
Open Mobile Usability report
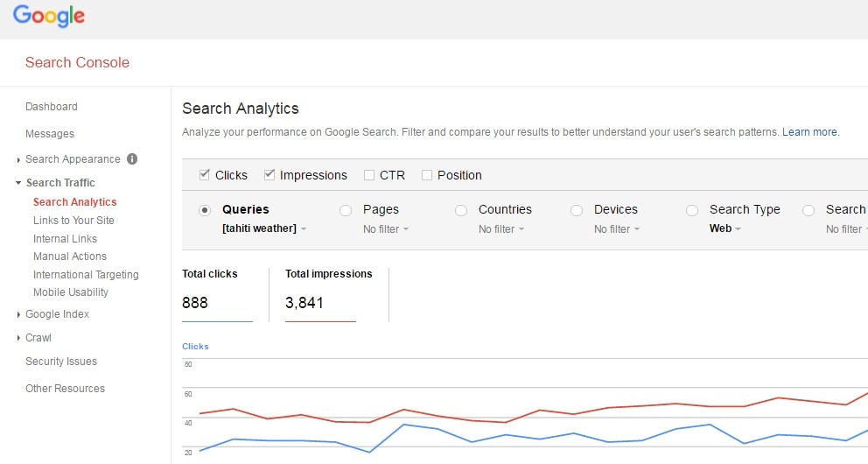coord(71,292)
